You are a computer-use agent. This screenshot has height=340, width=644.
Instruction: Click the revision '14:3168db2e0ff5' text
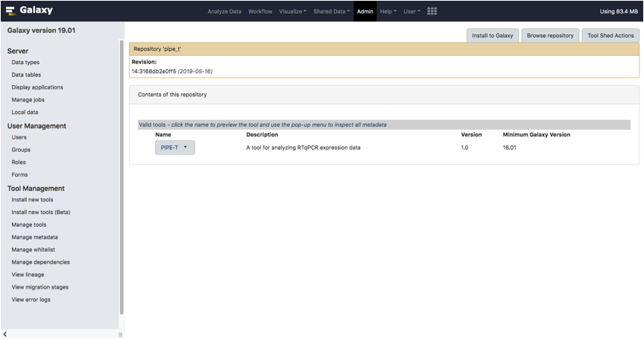(154, 71)
